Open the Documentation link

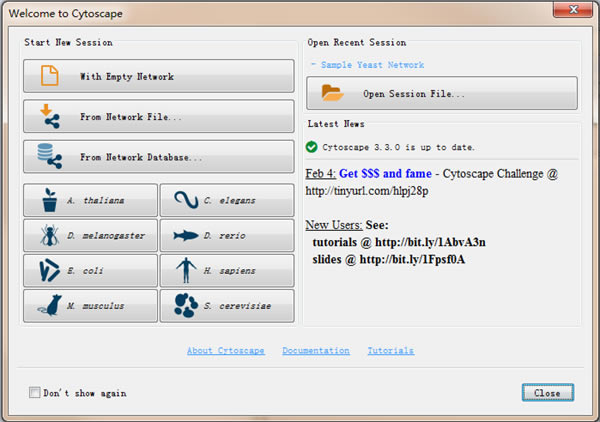[316, 351]
